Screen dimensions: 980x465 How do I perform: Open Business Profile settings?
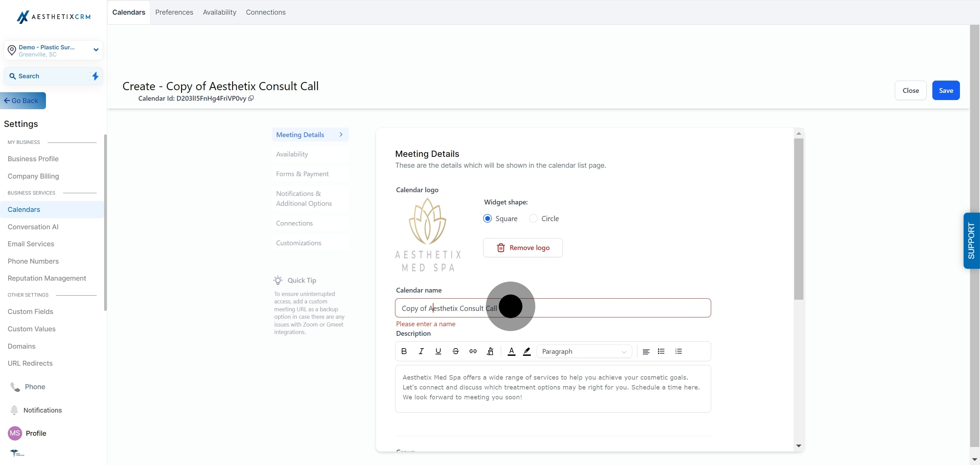33,159
